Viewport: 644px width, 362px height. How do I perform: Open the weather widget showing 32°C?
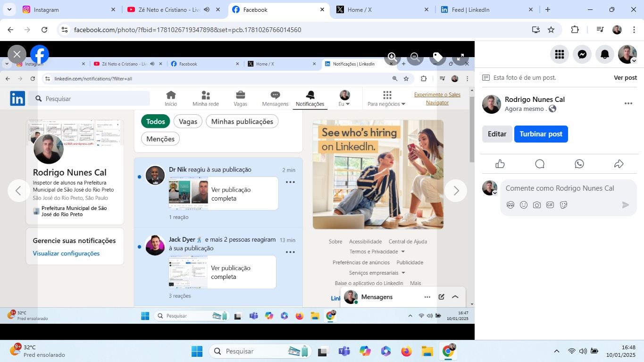click(38, 351)
